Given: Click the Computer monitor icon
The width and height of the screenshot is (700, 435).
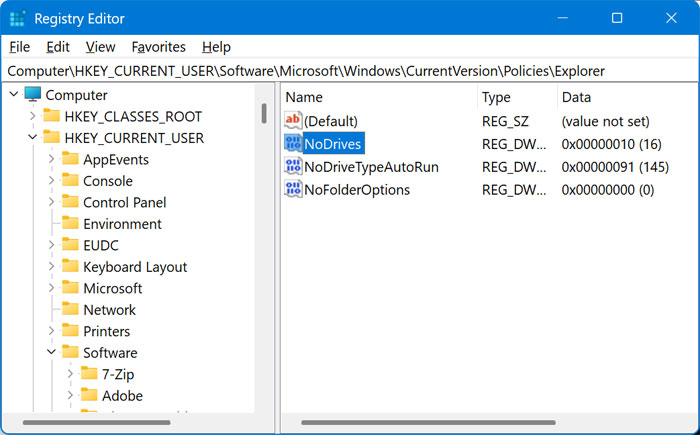Looking at the screenshot, I should pyautogui.click(x=33, y=94).
